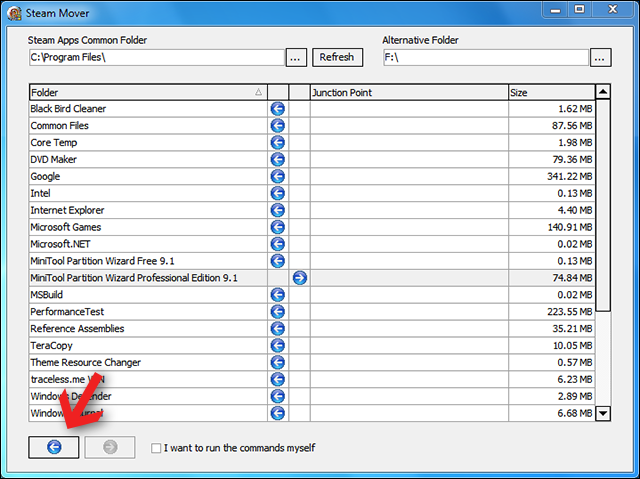Click the vertical scrollbar thumb

point(603,206)
